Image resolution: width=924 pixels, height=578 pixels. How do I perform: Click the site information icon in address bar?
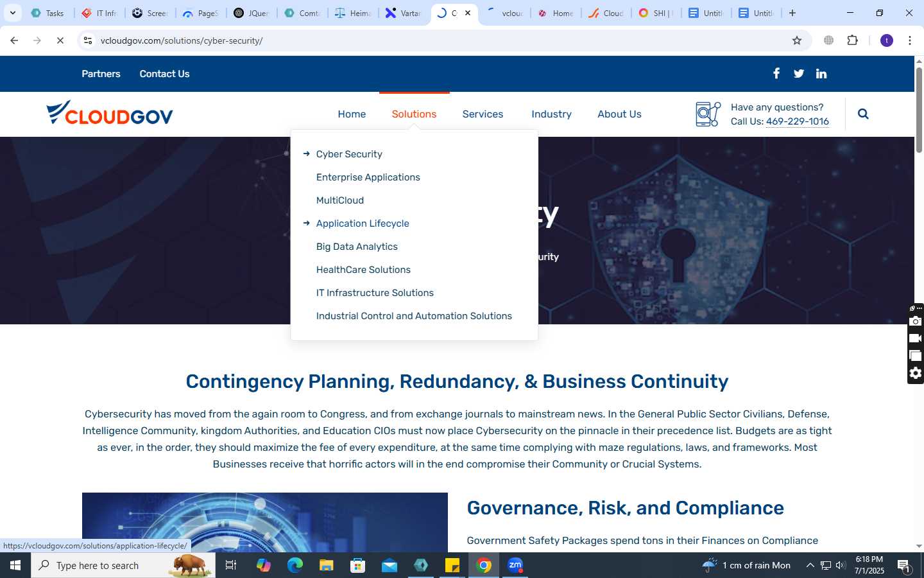(88, 40)
